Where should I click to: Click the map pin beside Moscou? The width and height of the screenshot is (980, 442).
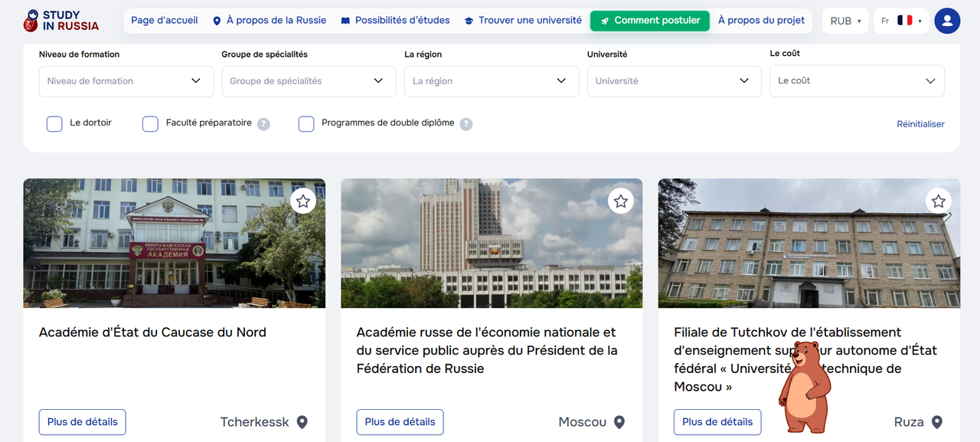coord(619,422)
